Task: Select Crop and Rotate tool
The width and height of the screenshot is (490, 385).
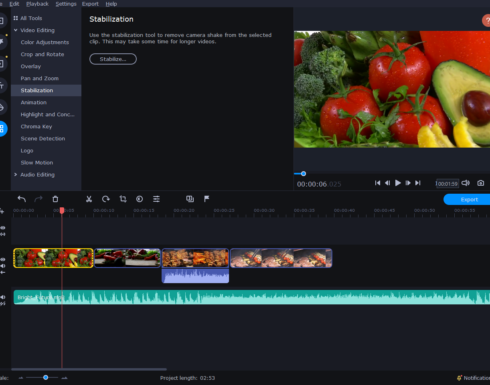Action: (42, 54)
